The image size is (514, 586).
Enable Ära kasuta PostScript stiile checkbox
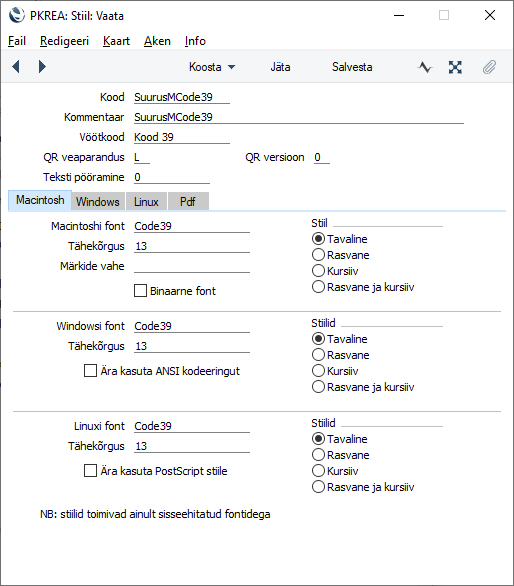tap(90, 471)
